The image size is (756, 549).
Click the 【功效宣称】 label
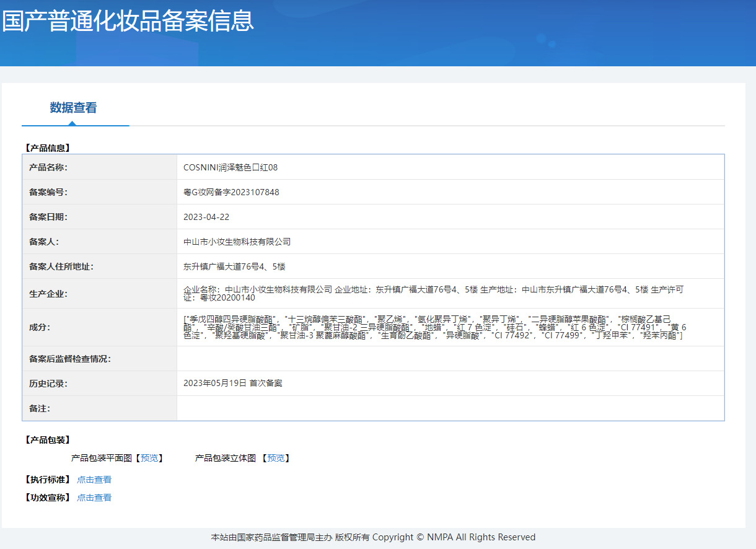(48, 498)
